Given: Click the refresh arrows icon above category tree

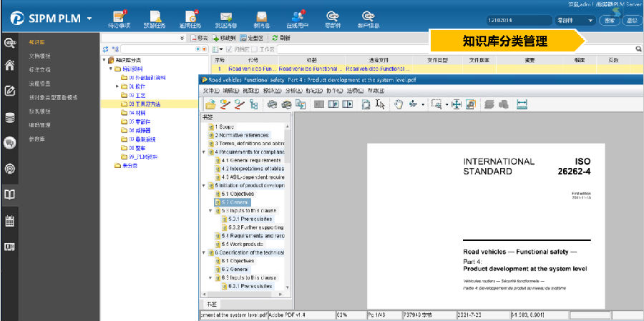Looking at the screenshot, I should point(105,49).
